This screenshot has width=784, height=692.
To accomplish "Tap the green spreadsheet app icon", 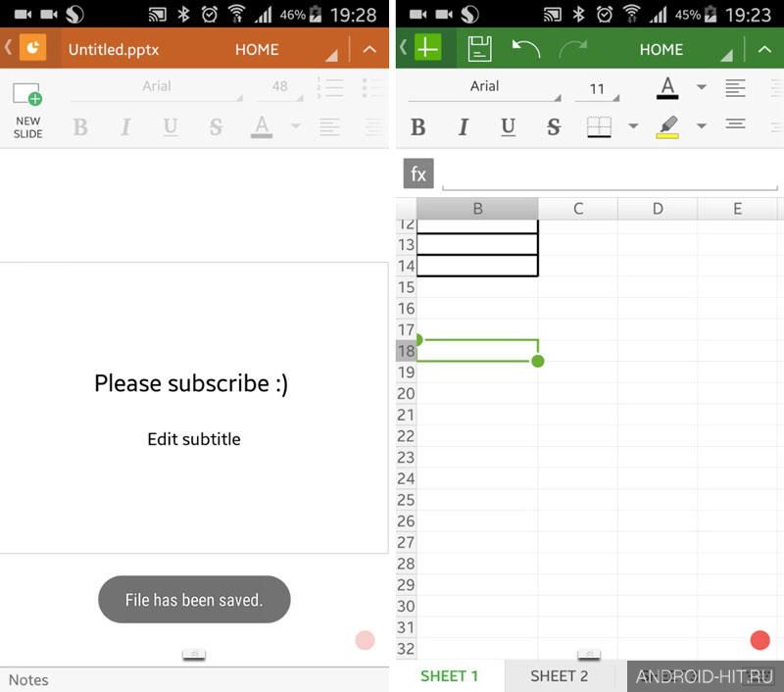I will coord(427,48).
